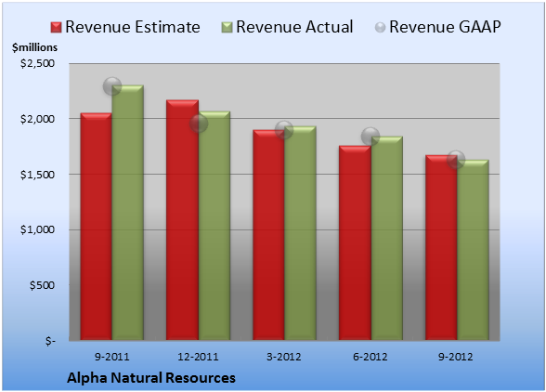Click the 12-2011 quarter label
Screen dimensions: 546x392
pos(198,357)
